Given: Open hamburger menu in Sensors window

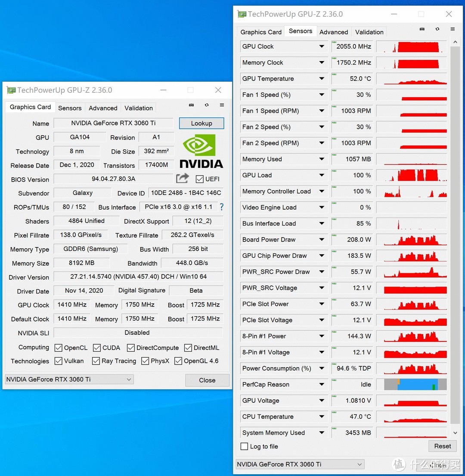Looking at the screenshot, I should coord(453,29).
